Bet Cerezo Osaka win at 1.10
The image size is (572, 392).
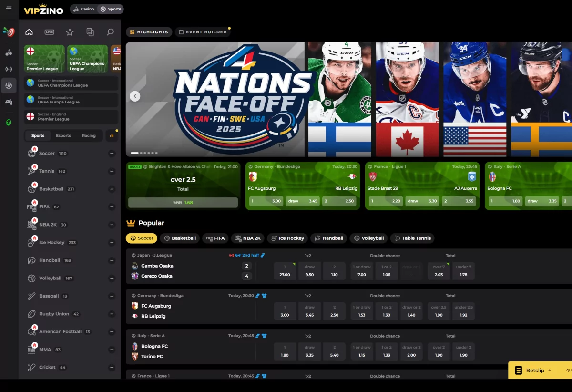click(335, 271)
